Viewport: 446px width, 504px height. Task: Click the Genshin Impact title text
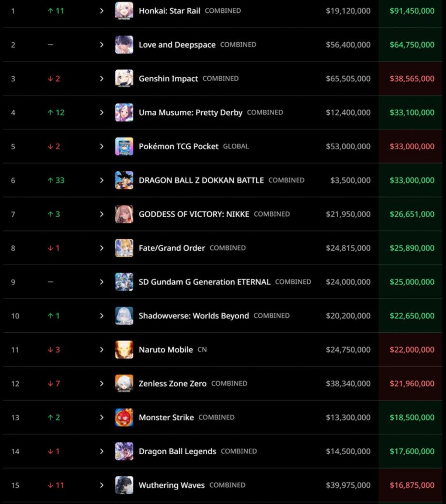(x=168, y=79)
